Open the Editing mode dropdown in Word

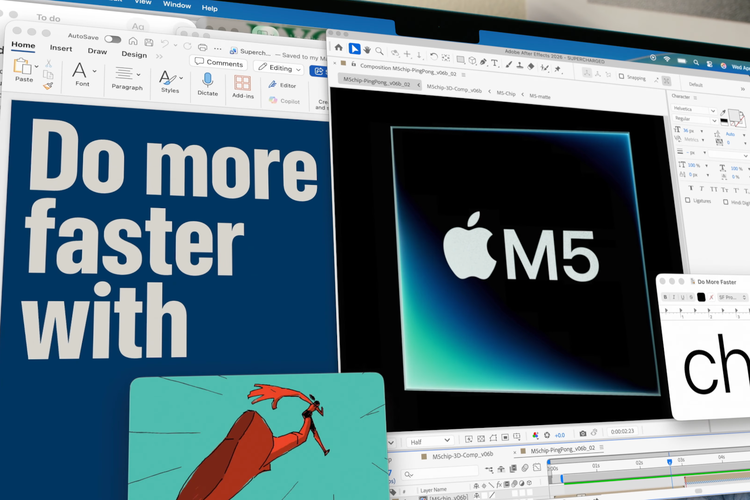279,68
